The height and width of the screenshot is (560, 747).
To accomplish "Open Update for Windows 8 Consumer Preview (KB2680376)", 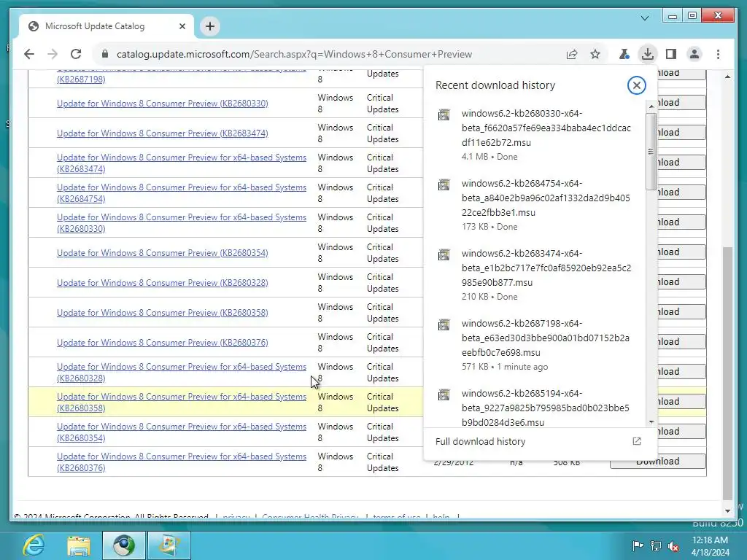I will pos(163,343).
